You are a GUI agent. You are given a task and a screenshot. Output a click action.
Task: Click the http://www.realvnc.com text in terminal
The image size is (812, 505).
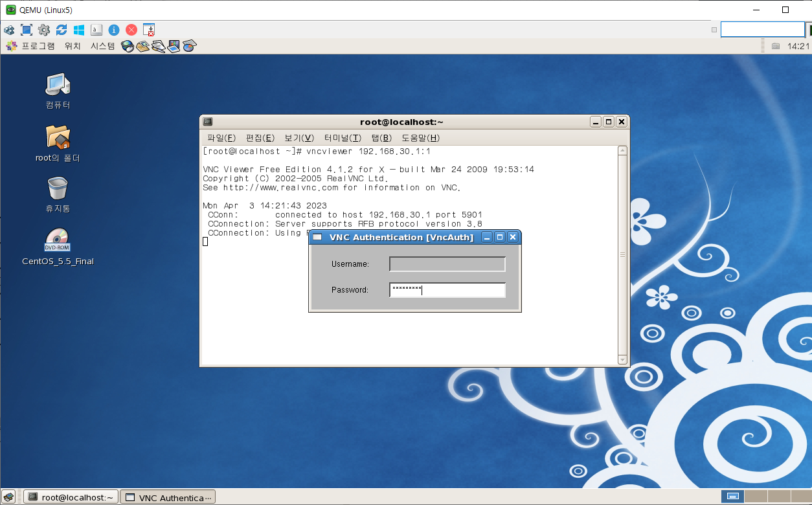coord(281,188)
